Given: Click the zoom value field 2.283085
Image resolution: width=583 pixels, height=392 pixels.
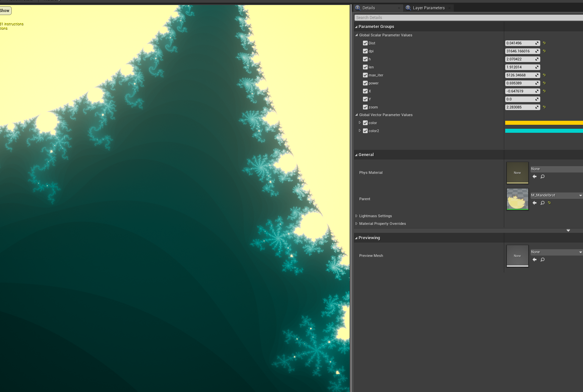Looking at the screenshot, I should point(523,107).
